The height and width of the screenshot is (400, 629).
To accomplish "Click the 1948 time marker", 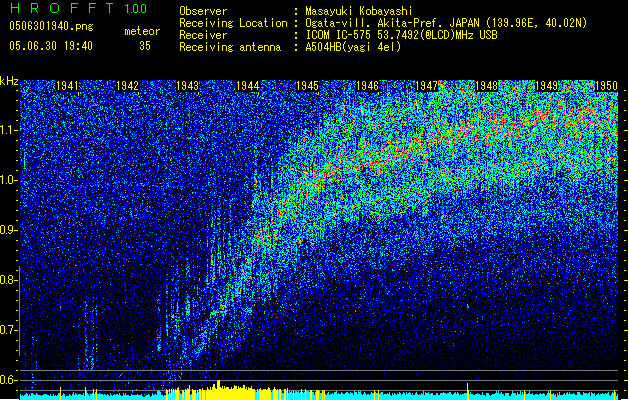I will [486, 86].
